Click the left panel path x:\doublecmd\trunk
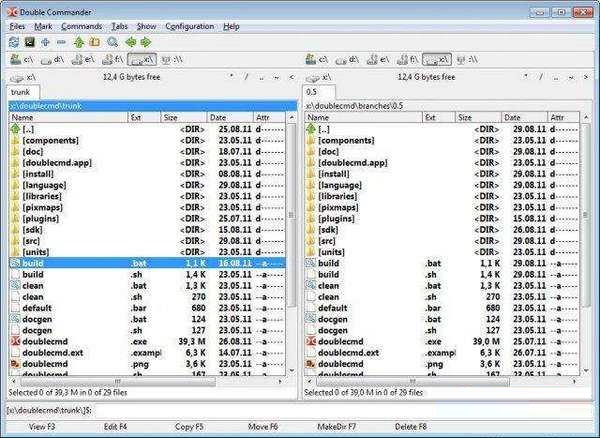This screenshot has width=600, height=438. click(153, 106)
